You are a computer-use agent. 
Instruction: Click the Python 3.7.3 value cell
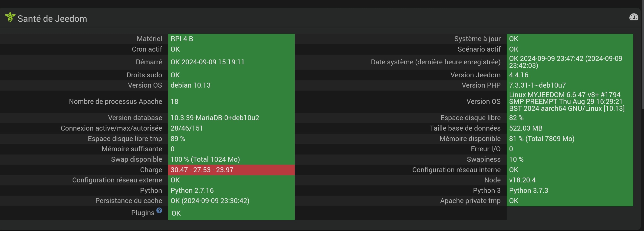[x=529, y=191]
